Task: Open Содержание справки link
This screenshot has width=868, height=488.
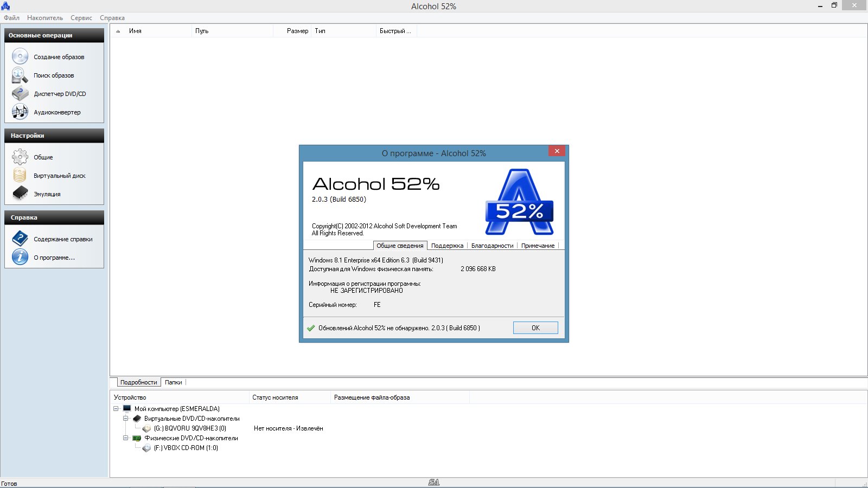Action: [x=63, y=239]
